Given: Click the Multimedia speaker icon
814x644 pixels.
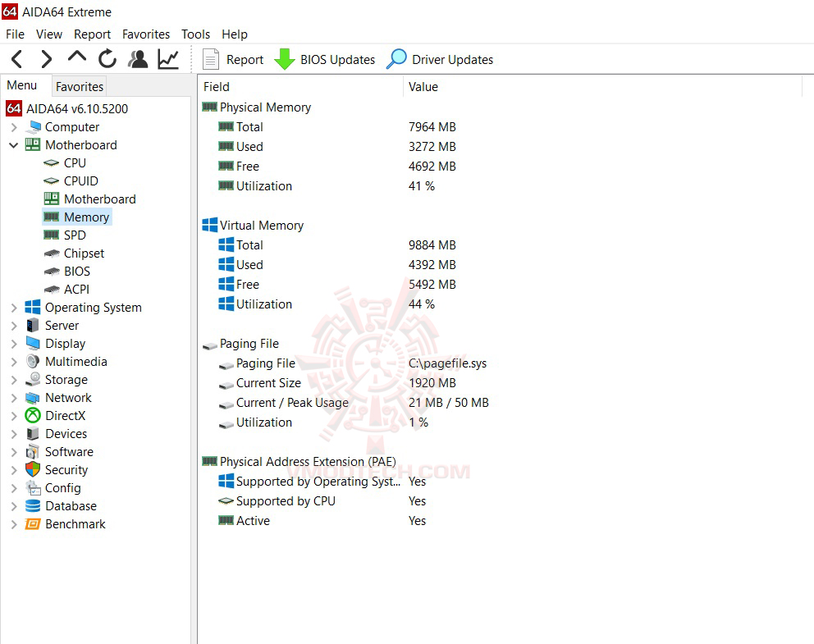Looking at the screenshot, I should pos(33,362).
